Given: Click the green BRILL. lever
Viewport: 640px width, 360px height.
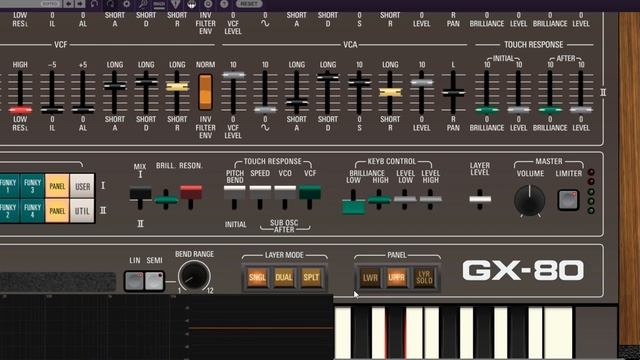Looking at the screenshot, I should coord(166,200).
